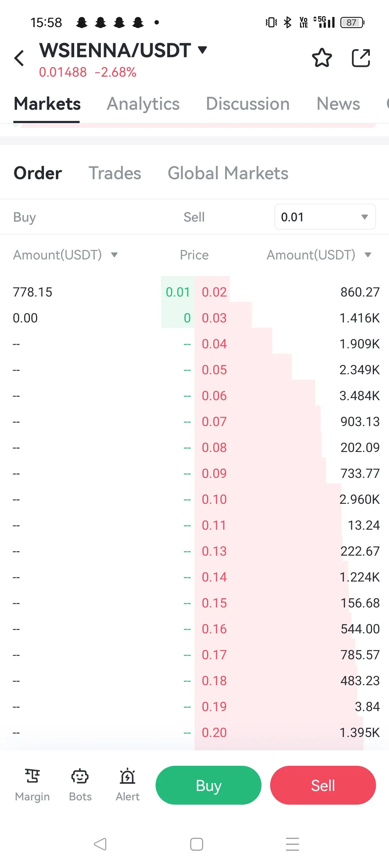This screenshot has width=389, height=868.
Task: Open the share icon
Action: click(361, 58)
